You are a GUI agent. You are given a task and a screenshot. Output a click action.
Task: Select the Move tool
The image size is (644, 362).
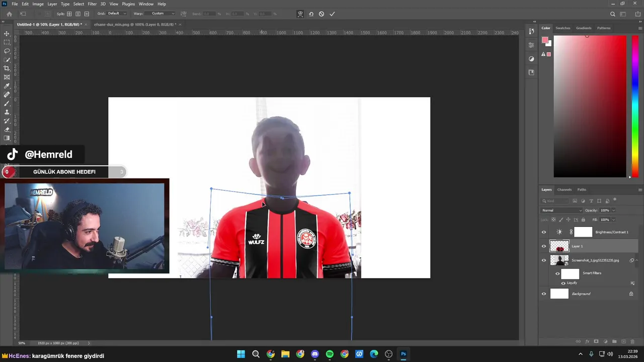coord(7,33)
